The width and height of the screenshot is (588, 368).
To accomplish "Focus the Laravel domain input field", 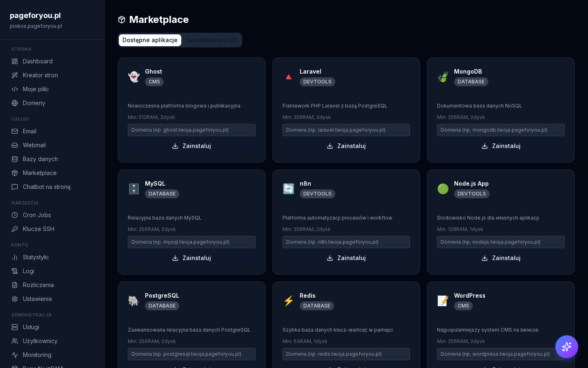I will [x=346, y=130].
